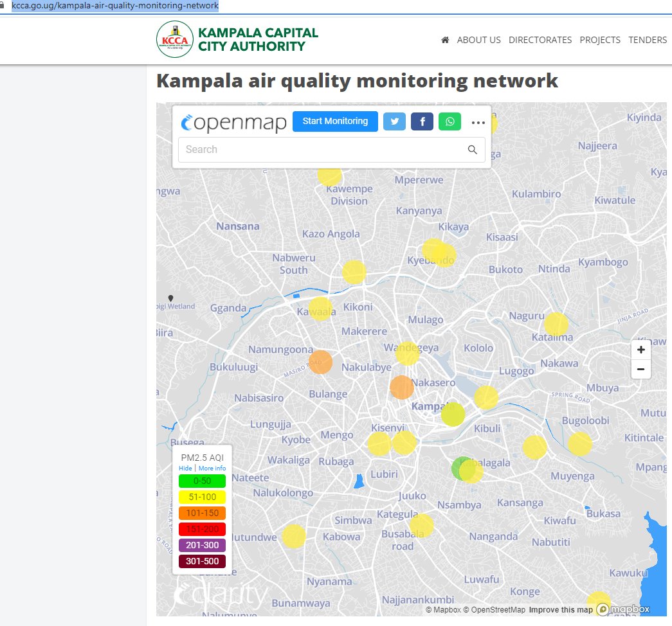Screen dimensions: 672x626
Task: Open the DIRECTORATES menu
Action: (540, 40)
